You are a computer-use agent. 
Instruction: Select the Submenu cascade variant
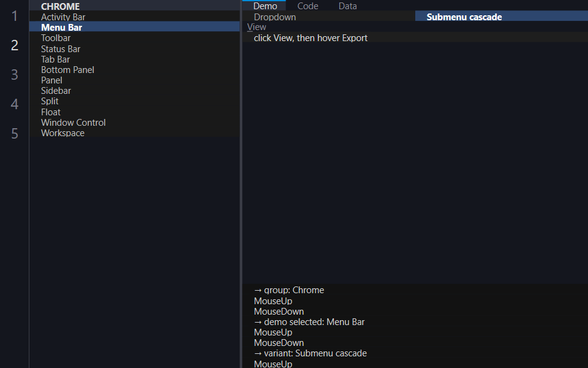click(502, 17)
